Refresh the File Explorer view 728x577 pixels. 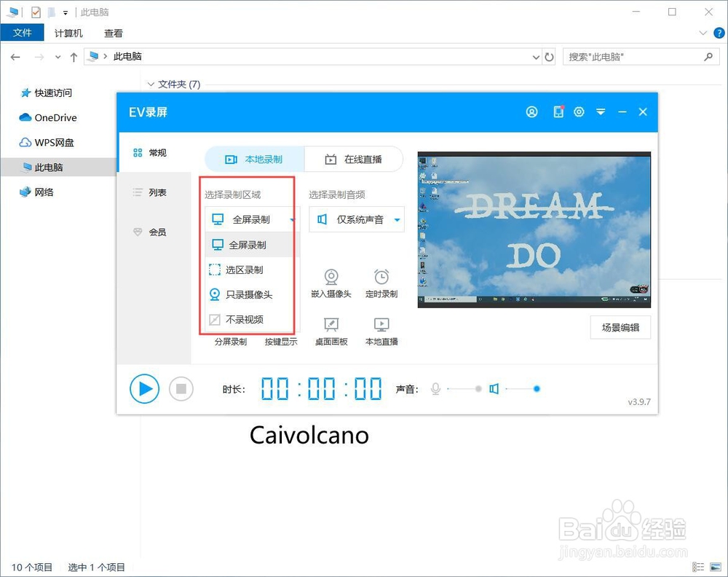coord(549,57)
